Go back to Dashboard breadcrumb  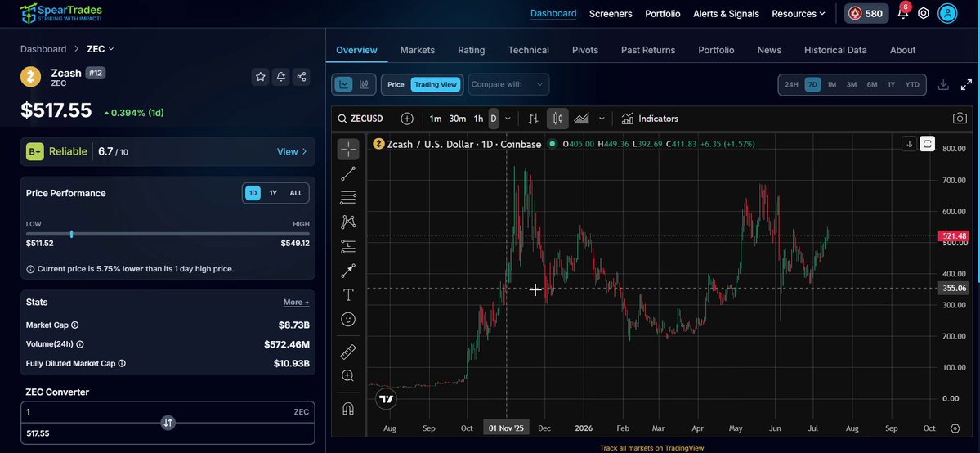43,49
